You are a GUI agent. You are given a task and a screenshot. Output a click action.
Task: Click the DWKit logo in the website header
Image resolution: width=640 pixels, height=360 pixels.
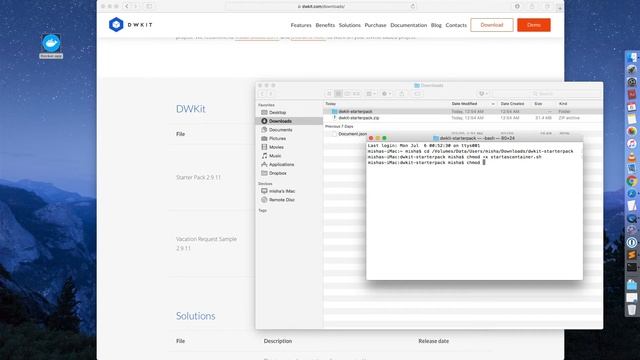click(x=131, y=25)
